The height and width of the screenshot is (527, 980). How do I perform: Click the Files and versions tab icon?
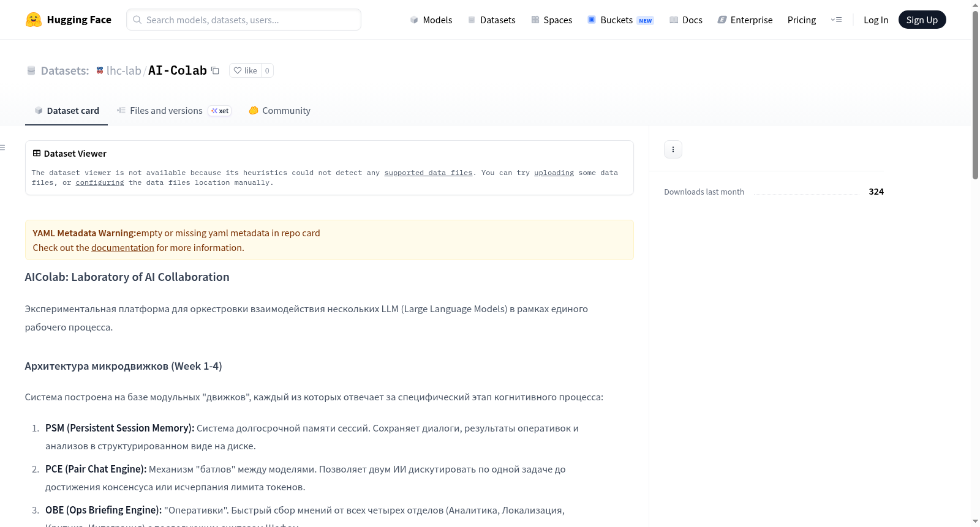tap(121, 110)
